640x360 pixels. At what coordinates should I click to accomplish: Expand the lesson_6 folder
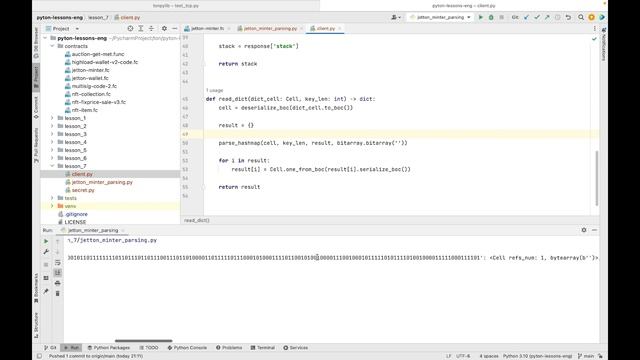point(52,158)
